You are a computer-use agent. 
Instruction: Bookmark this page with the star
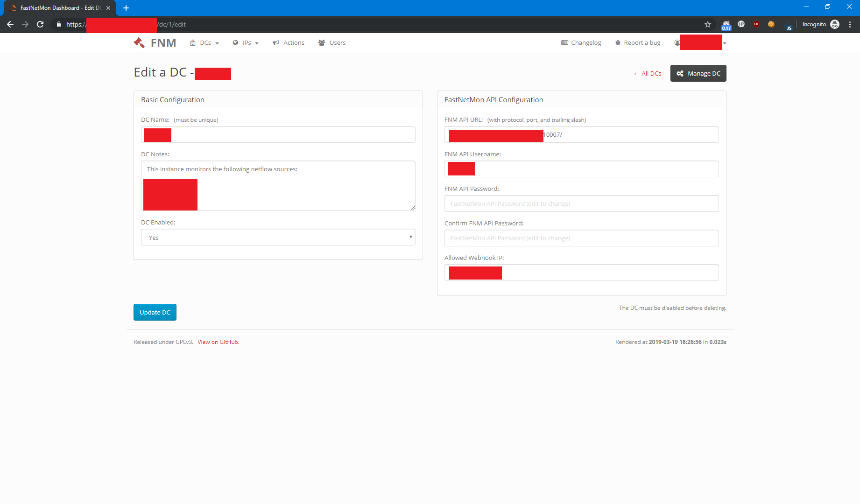pos(708,24)
